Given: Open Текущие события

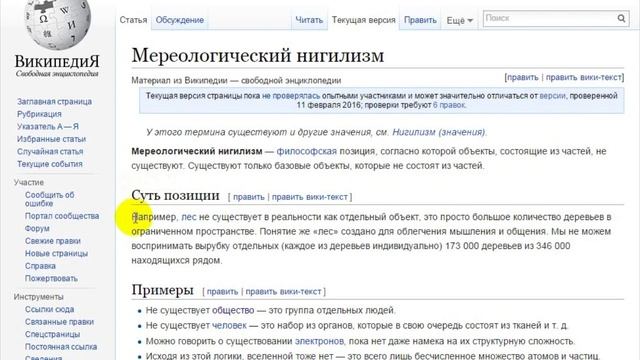Looking at the screenshot, I should pos(49,164).
